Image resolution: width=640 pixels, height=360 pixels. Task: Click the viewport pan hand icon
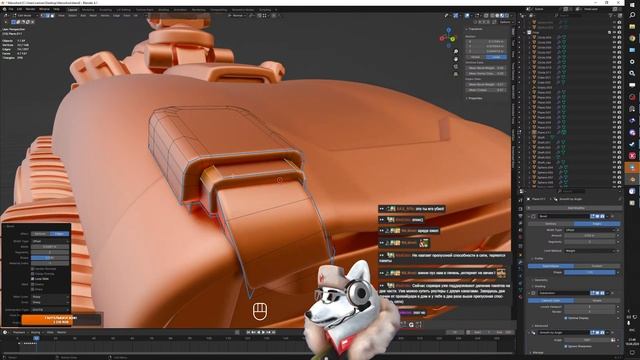(x=456, y=59)
